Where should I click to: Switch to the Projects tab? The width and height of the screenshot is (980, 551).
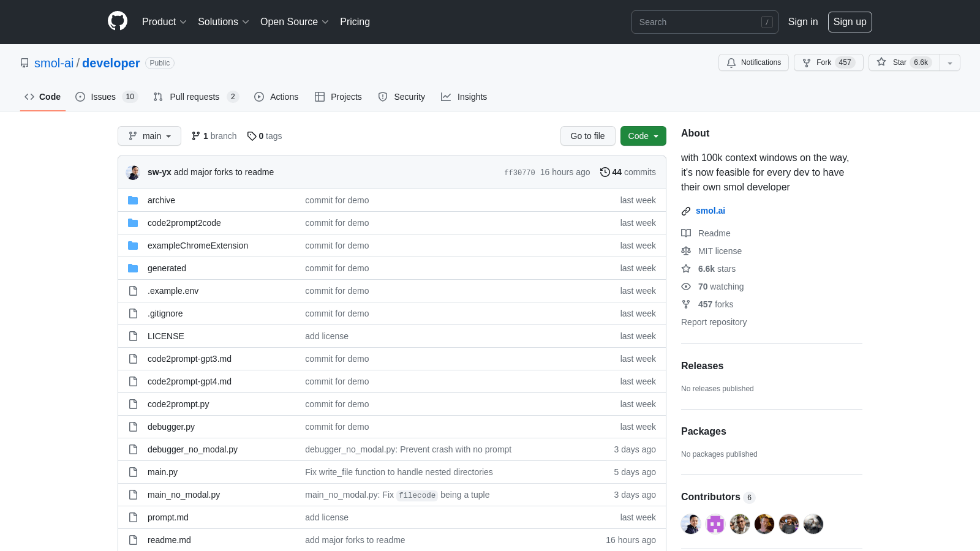(338, 97)
